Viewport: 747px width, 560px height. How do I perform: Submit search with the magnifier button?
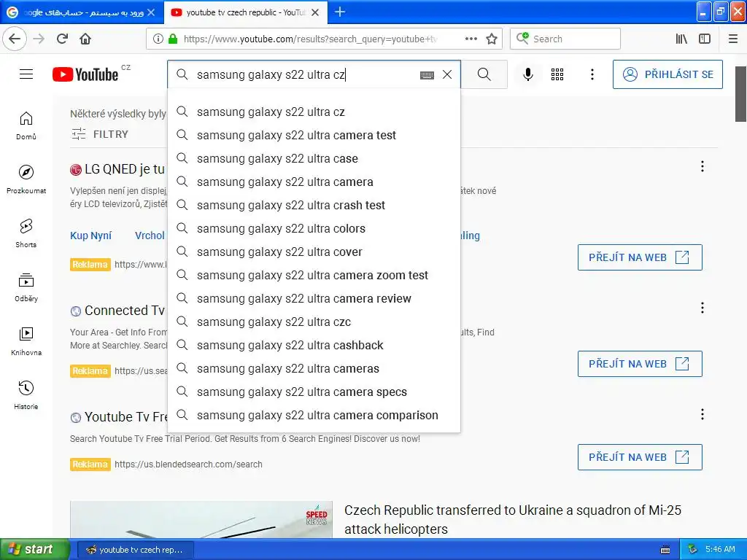coord(484,74)
